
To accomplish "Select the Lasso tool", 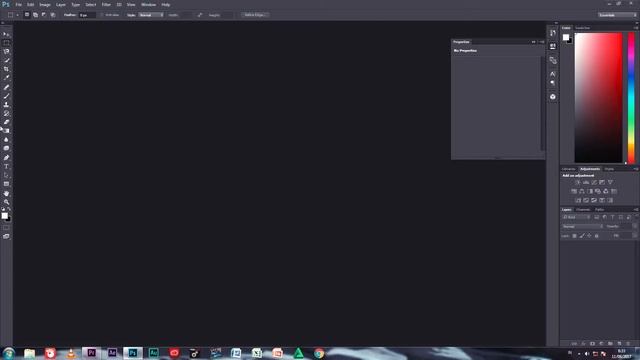I will click(6, 51).
